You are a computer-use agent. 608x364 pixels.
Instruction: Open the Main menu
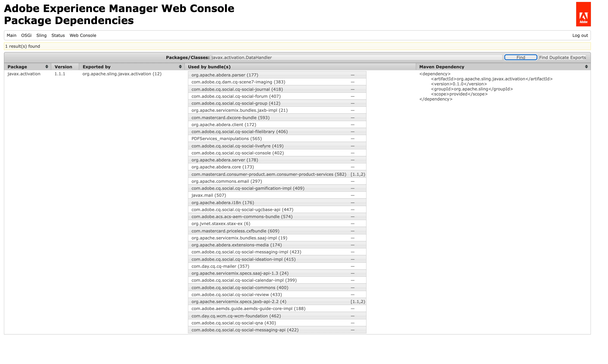(x=11, y=35)
